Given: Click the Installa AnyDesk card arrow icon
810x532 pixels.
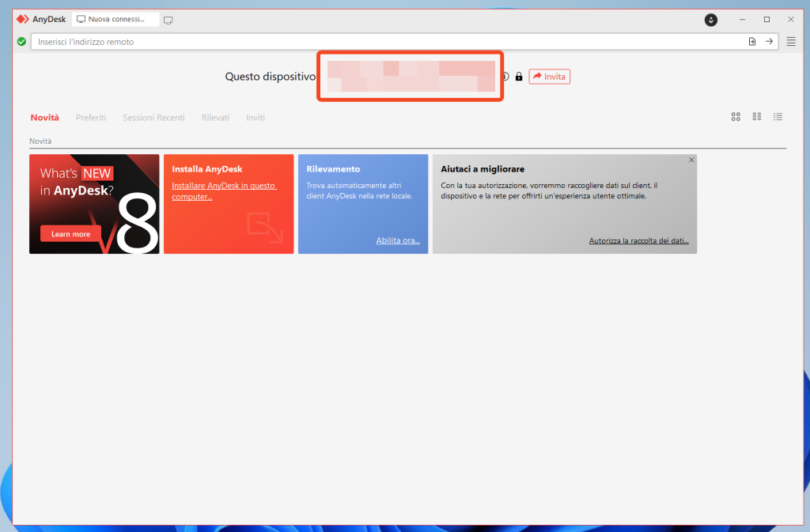Looking at the screenshot, I should pos(264,227).
